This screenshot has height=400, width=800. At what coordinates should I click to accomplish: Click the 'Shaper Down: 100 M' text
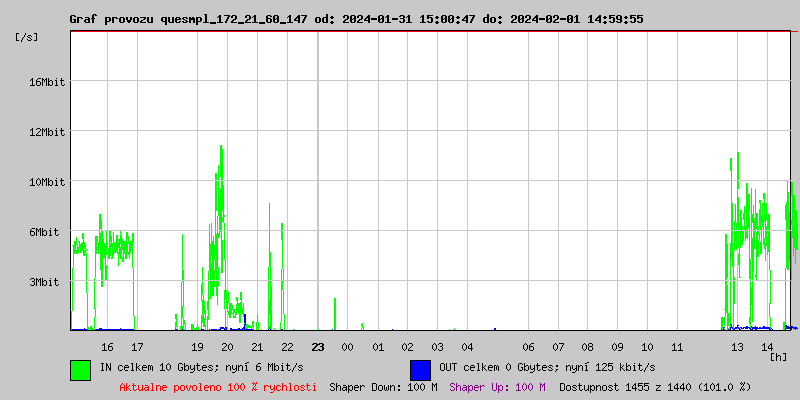pyautogui.click(x=383, y=387)
